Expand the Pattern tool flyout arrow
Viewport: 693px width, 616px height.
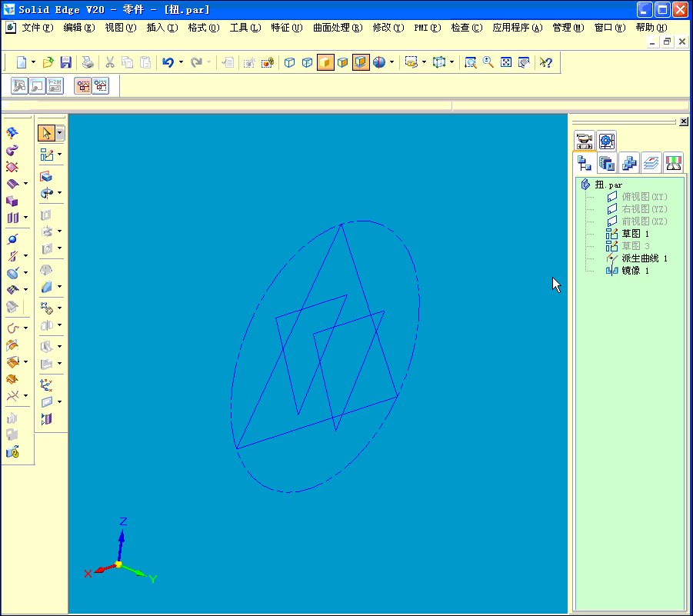click(x=60, y=308)
